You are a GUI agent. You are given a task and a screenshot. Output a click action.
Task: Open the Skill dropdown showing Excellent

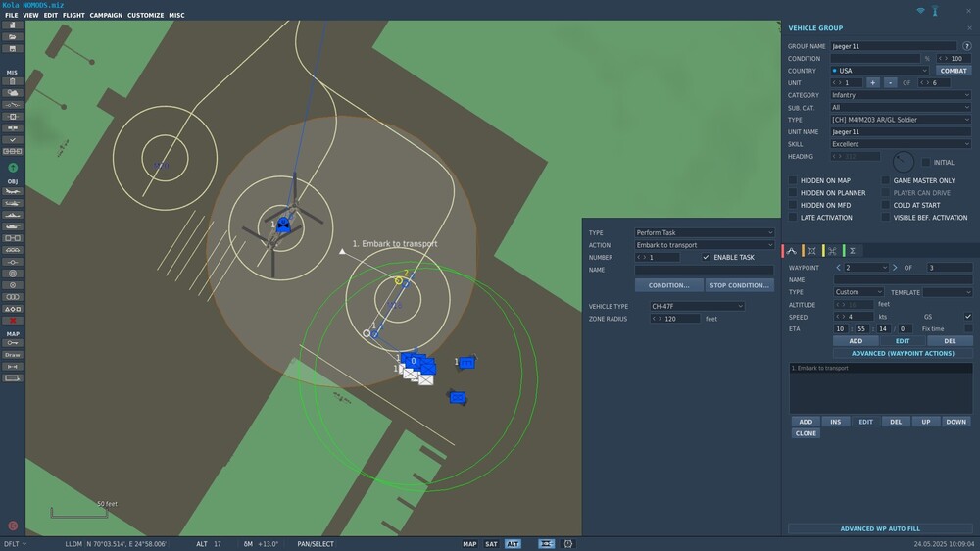point(901,144)
